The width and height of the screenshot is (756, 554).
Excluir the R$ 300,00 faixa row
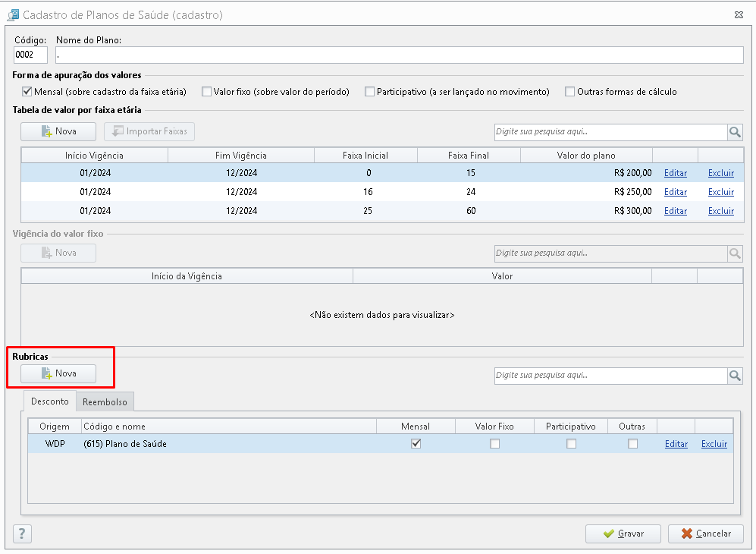point(721,210)
